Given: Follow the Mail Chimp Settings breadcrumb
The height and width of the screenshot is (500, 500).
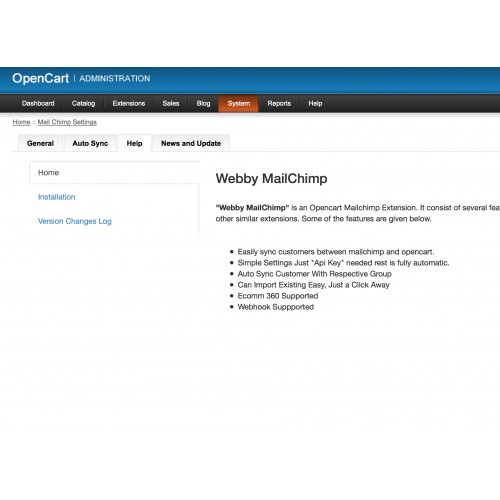Looking at the screenshot, I should tap(67, 122).
